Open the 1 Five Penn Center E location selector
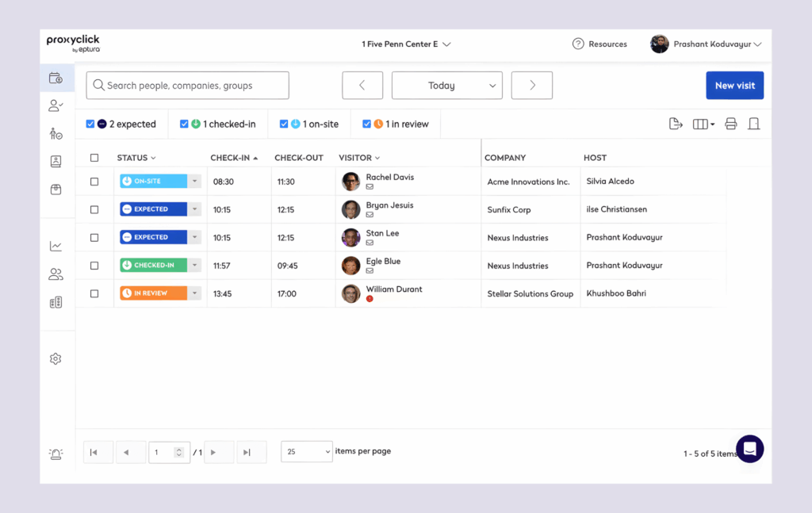The image size is (812, 513). (406, 44)
